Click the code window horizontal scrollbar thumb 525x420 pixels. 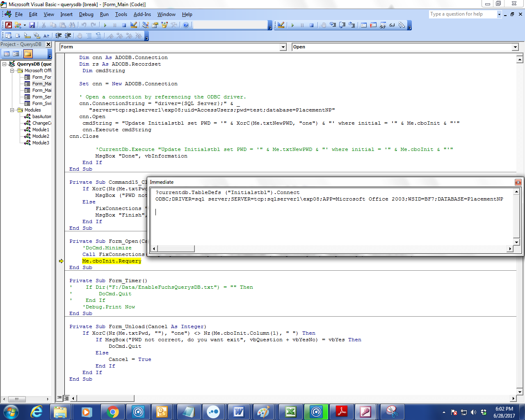[105, 398]
